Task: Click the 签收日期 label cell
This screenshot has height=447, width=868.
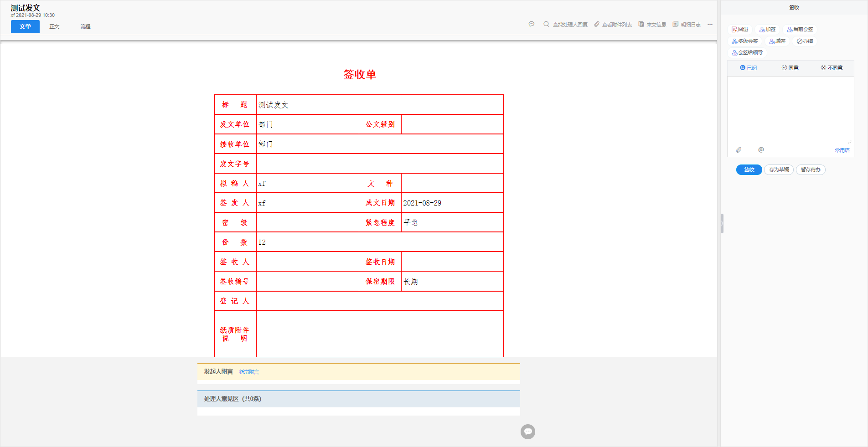Action: click(x=380, y=262)
